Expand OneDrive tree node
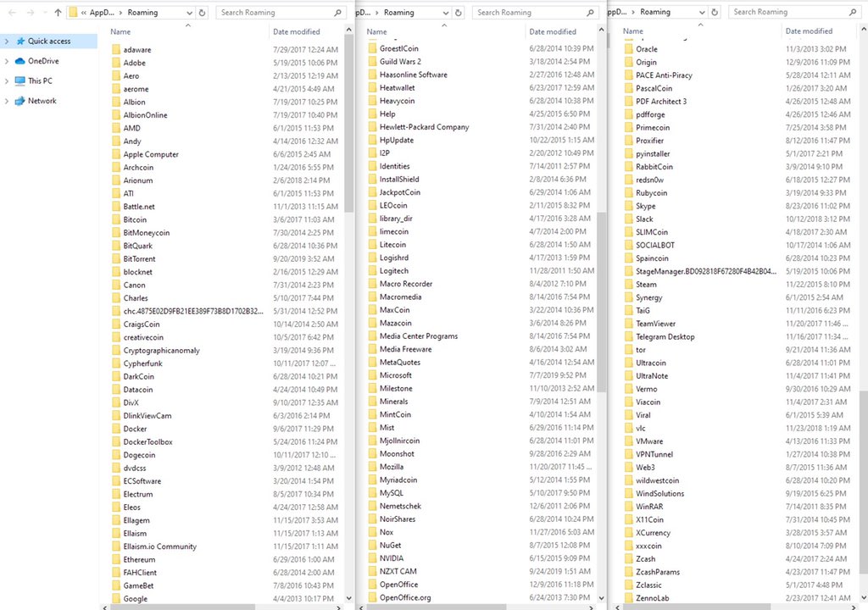Screen dimensions: 868x610 (7, 61)
